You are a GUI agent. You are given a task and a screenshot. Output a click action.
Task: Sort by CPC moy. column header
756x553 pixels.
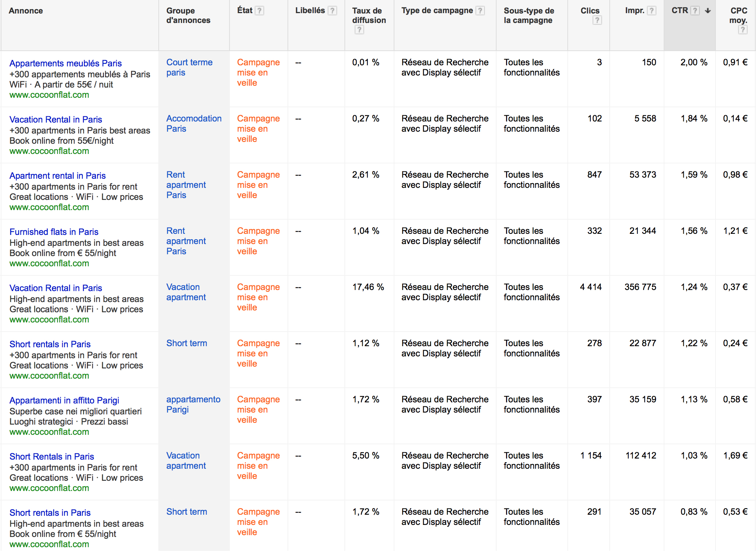click(738, 15)
